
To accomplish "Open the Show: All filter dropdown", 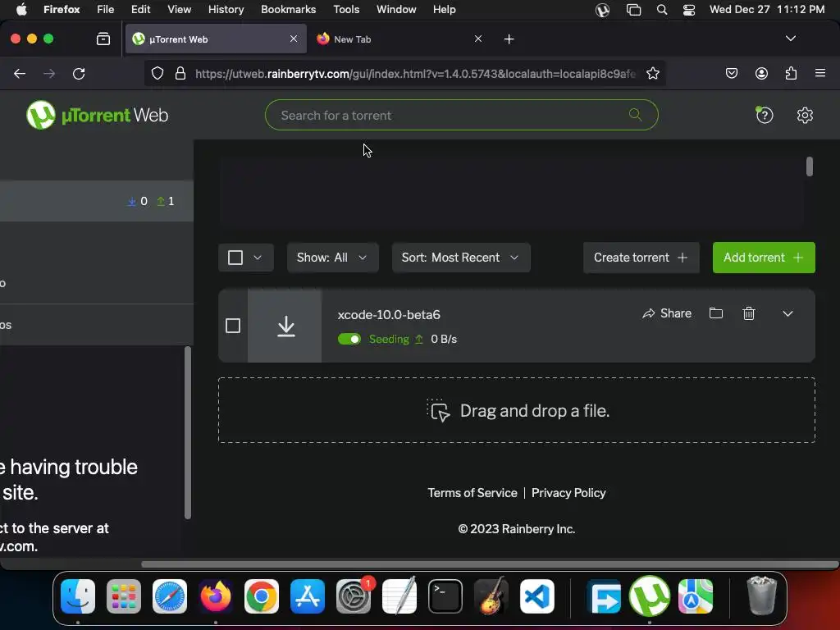I will coord(333,258).
